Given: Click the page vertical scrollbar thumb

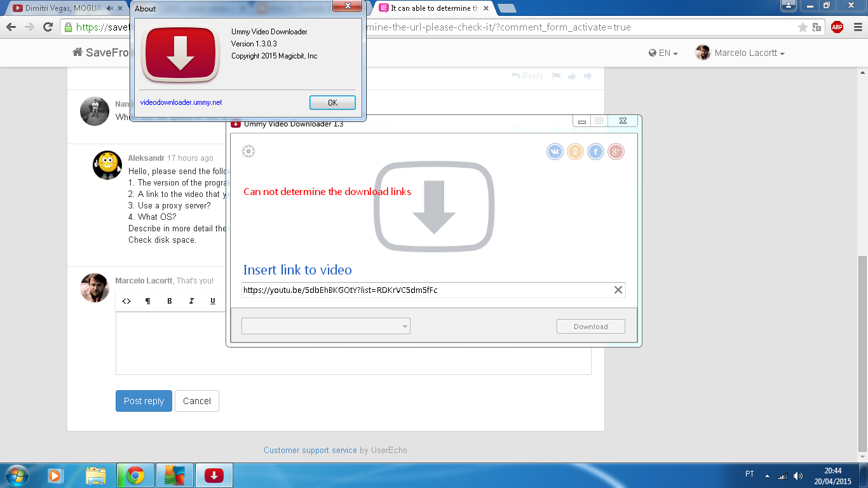Looking at the screenshot, I should [862, 353].
